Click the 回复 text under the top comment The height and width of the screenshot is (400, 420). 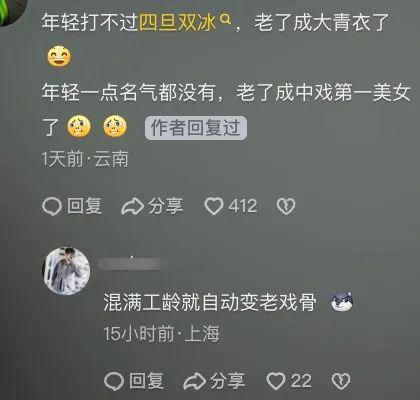(85, 206)
